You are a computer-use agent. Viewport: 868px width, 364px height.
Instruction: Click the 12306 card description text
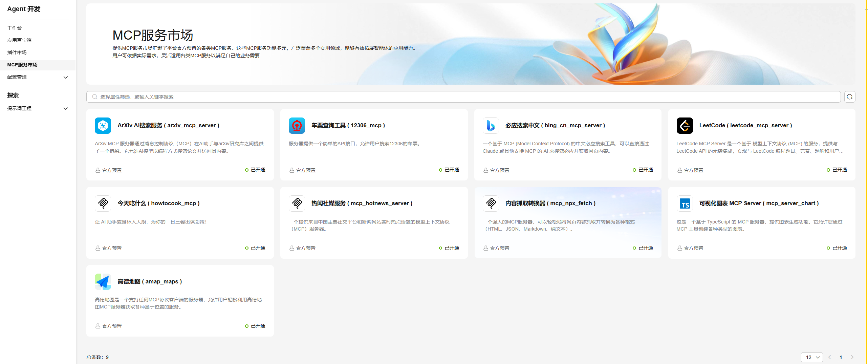point(355,144)
